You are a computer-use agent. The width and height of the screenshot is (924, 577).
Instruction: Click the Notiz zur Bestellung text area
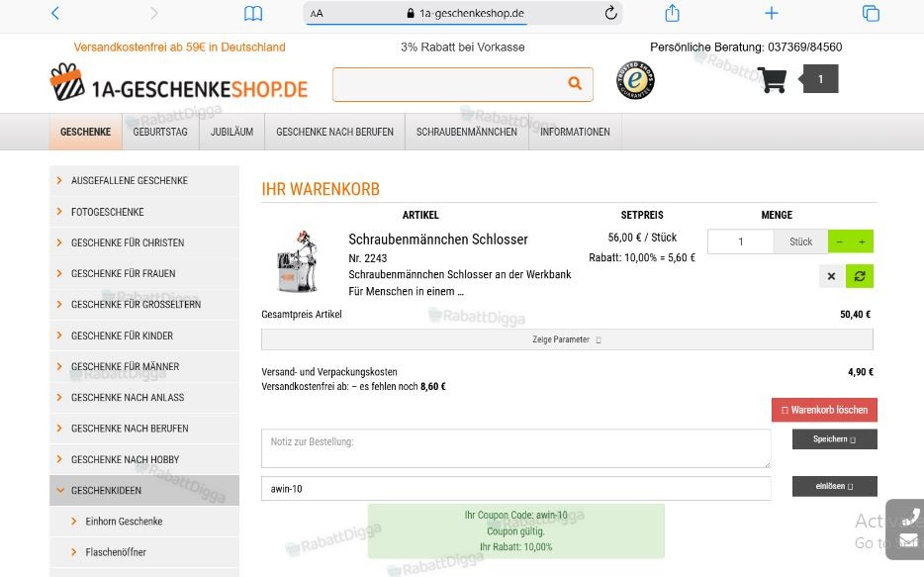516,448
